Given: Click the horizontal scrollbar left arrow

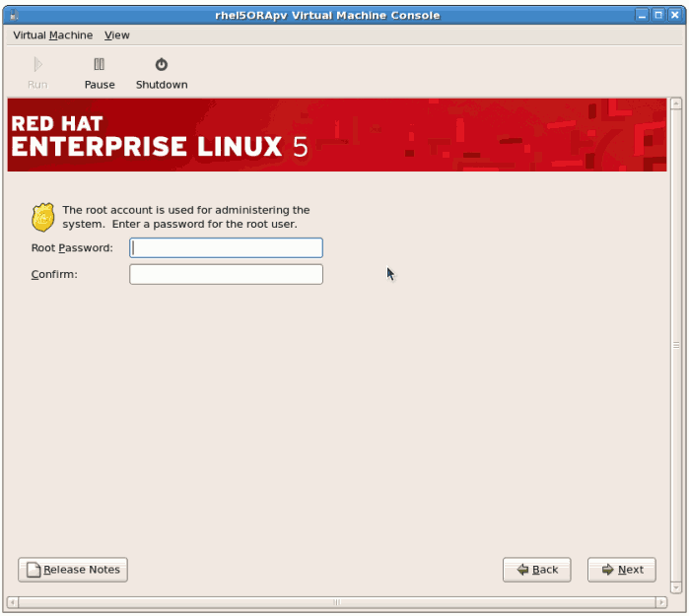Looking at the screenshot, I should (13, 601).
